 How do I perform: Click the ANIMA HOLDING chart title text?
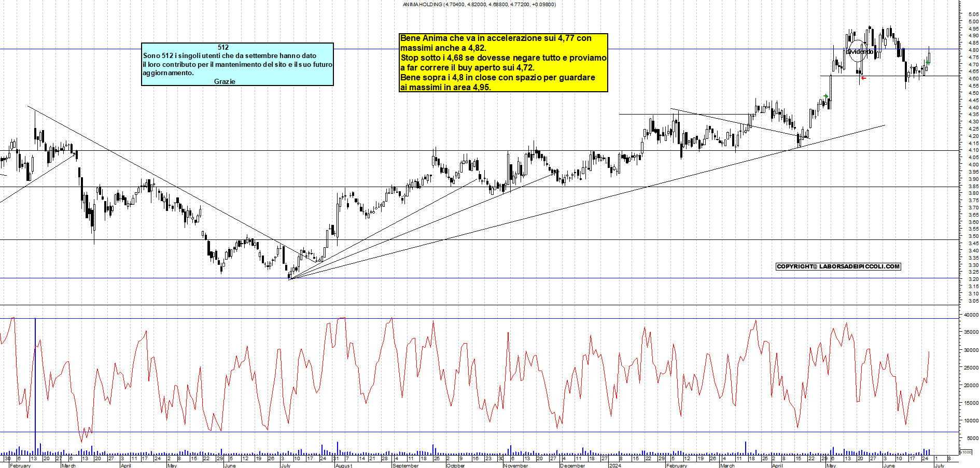[x=479, y=5]
